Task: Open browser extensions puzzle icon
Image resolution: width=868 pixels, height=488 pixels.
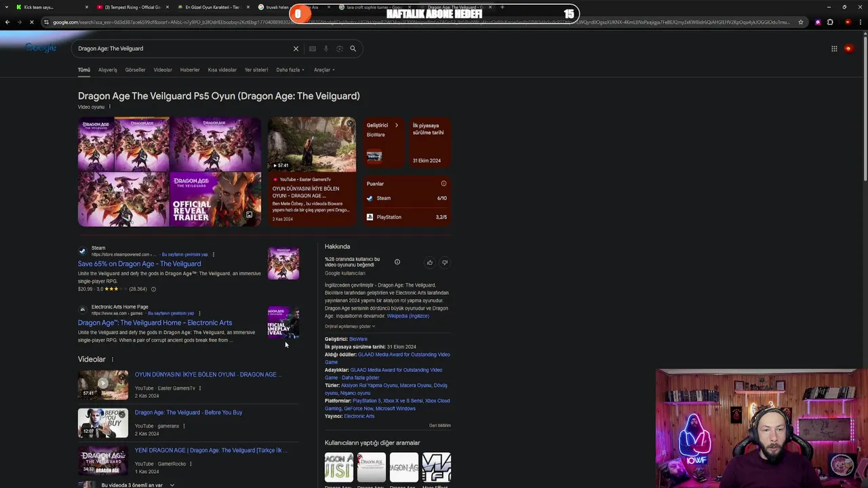Action: [830, 22]
